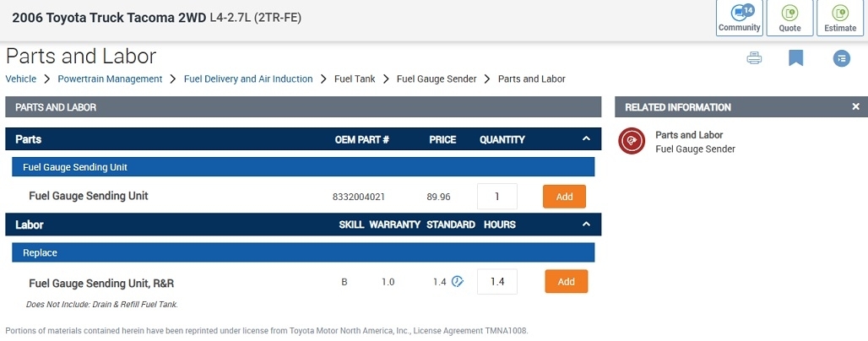Add Fuel Gauge Sending Unit part

pyautogui.click(x=564, y=197)
